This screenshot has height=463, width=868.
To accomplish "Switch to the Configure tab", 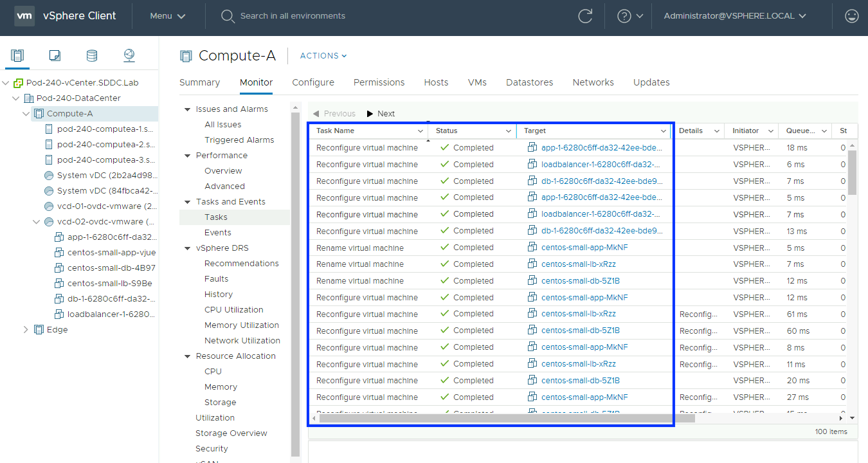I will pyautogui.click(x=313, y=82).
